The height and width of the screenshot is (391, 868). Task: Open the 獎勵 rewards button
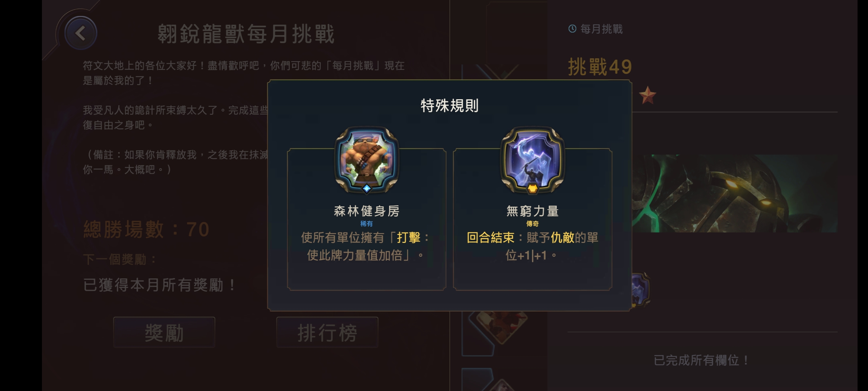coord(164,332)
